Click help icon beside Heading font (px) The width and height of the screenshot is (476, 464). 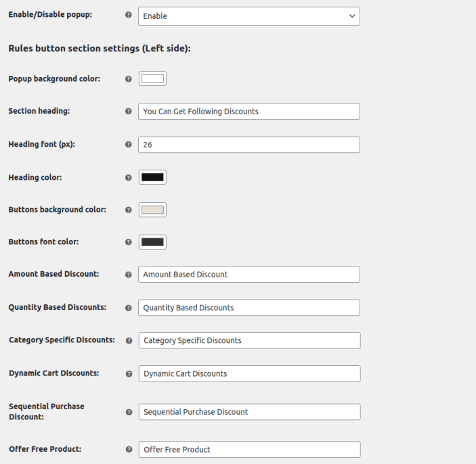tap(129, 145)
